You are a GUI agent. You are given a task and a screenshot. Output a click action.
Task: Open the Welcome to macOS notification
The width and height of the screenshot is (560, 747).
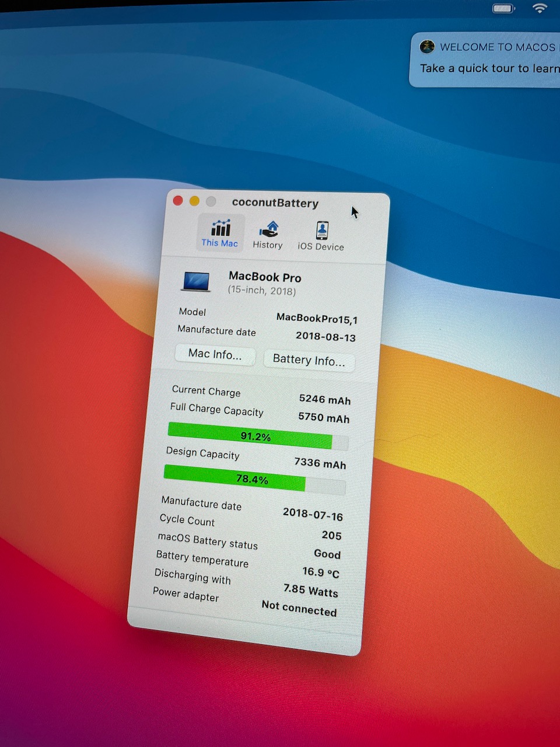tap(485, 59)
